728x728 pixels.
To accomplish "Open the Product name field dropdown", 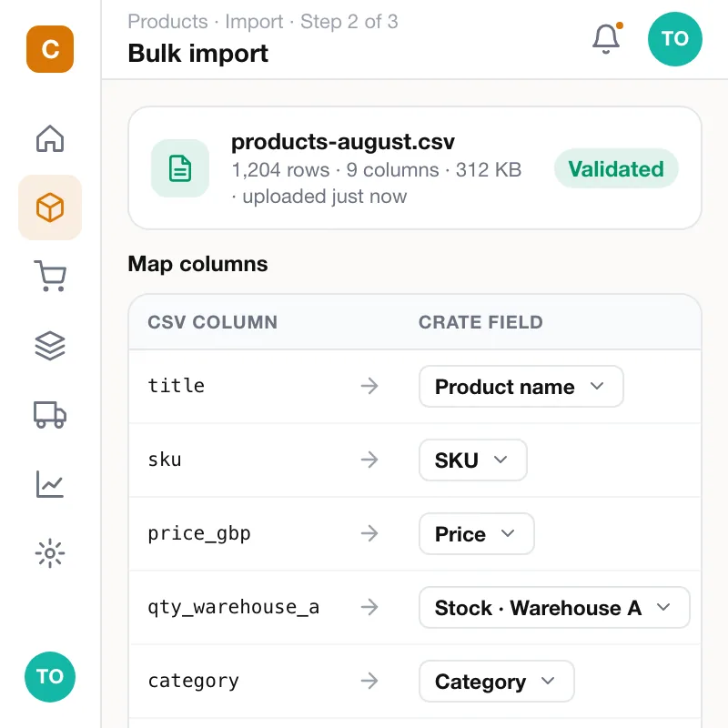I will (x=521, y=386).
